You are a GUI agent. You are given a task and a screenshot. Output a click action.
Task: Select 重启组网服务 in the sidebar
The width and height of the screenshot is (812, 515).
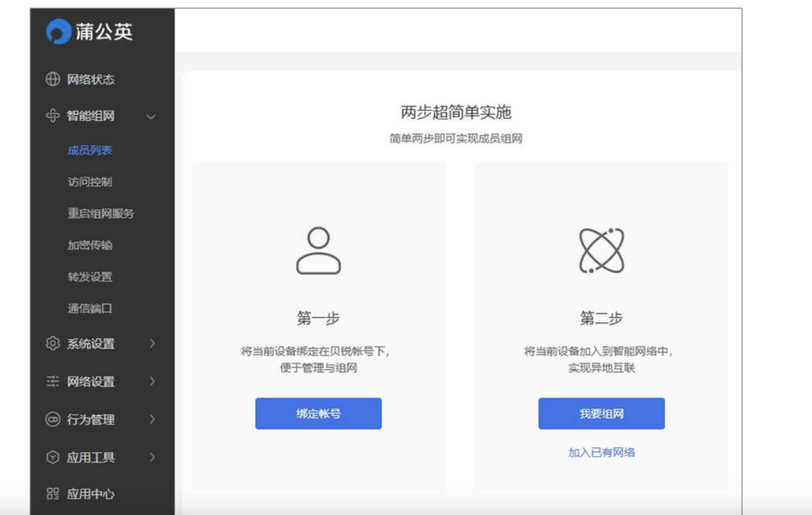coord(101,213)
